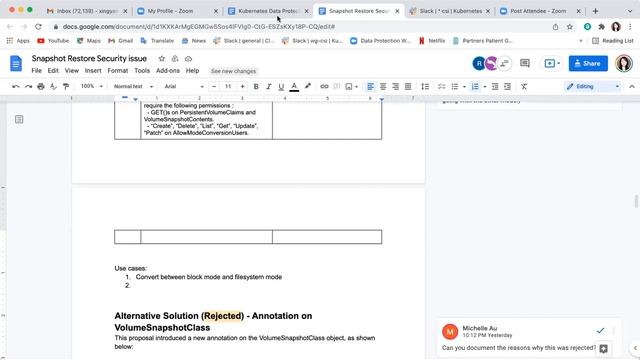Increase font size with plus button
Screen dimensions: 640x360
coord(242,87)
